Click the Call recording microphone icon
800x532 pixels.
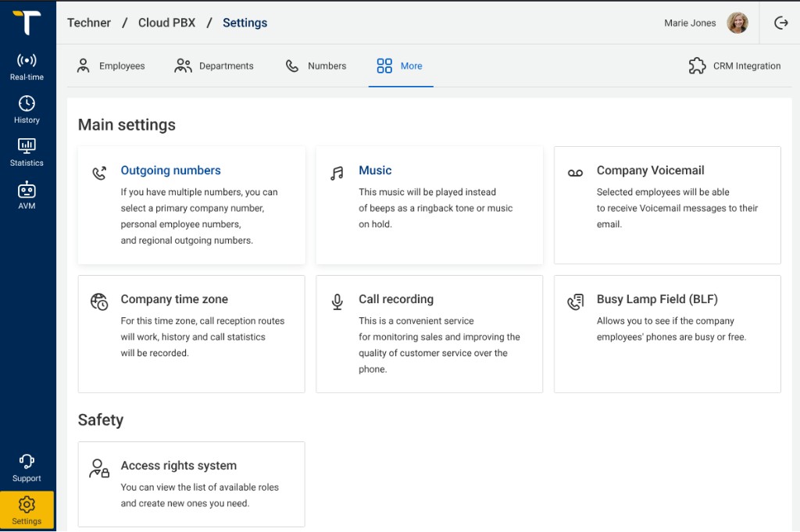(337, 302)
